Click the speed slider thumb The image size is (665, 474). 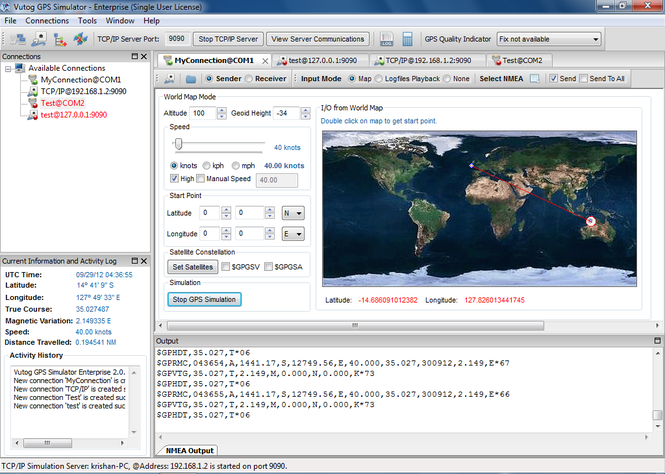pos(179,144)
